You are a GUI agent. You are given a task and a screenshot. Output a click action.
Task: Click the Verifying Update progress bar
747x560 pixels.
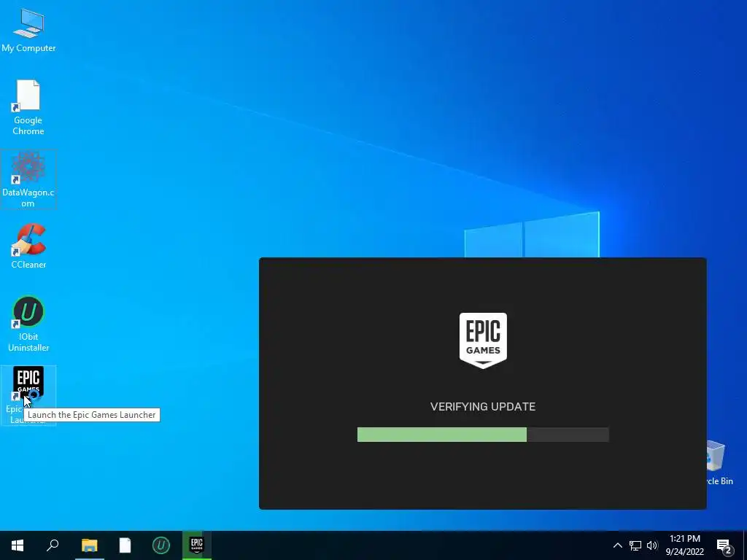483,435
